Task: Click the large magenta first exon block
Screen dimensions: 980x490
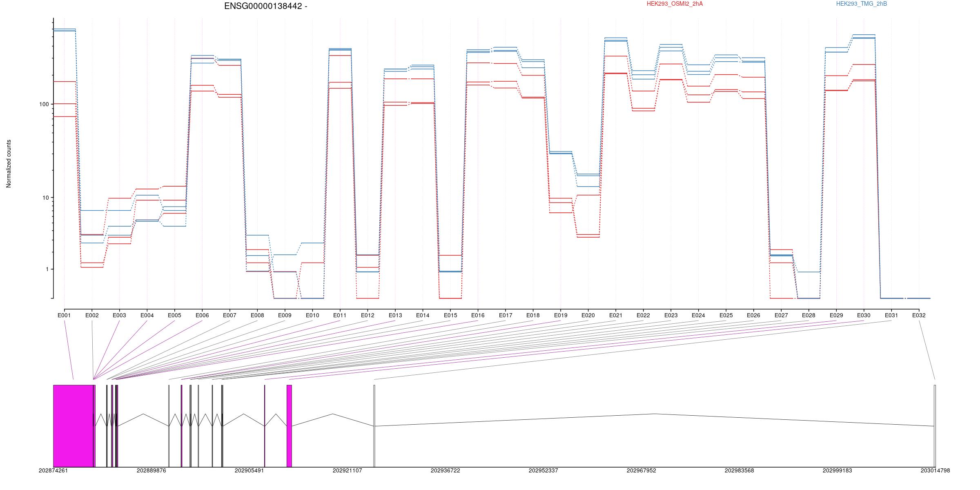Action: tap(73, 426)
